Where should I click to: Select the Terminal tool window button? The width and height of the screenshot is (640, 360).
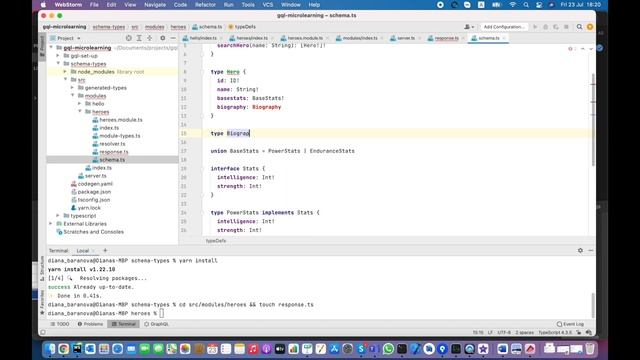(x=124, y=324)
